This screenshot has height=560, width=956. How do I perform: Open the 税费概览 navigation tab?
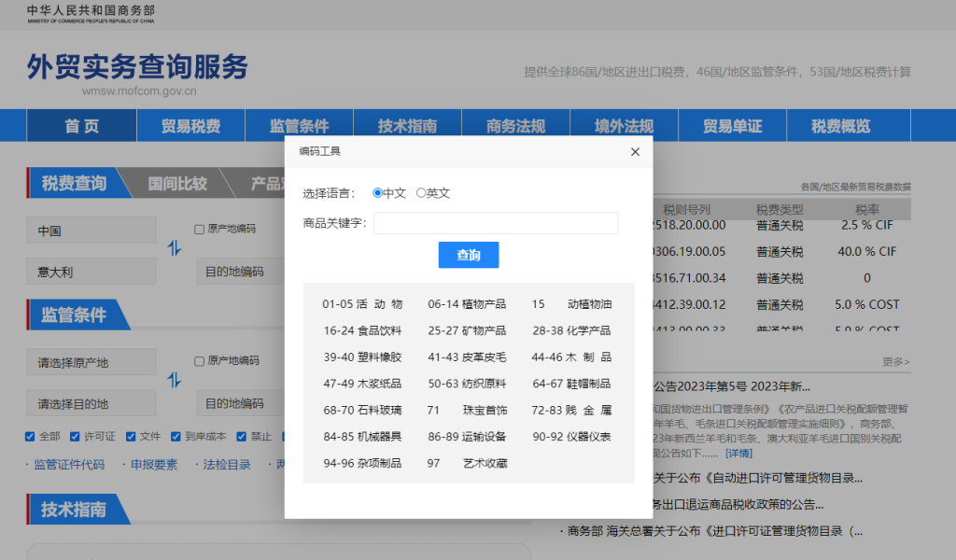[841, 126]
